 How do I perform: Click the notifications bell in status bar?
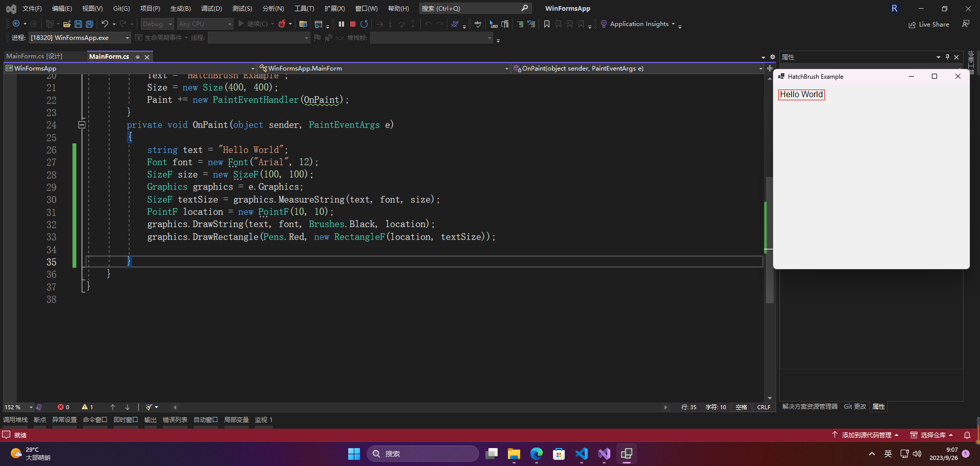pos(967,435)
